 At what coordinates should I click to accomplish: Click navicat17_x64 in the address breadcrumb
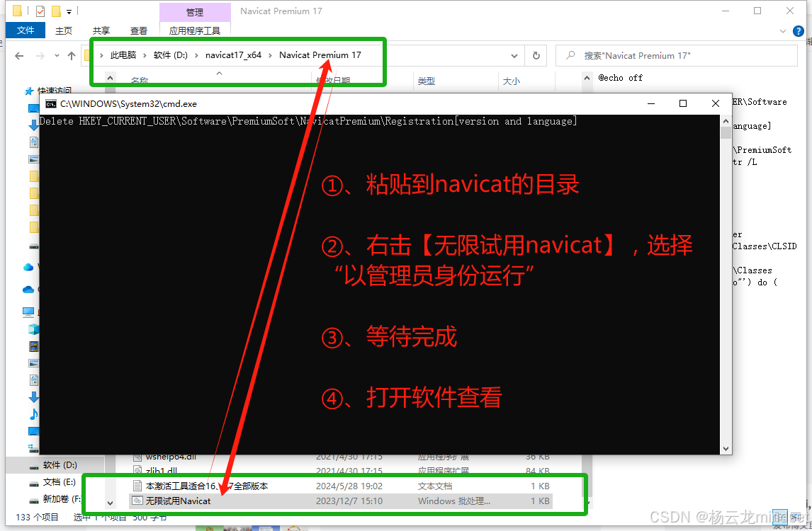(233, 55)
